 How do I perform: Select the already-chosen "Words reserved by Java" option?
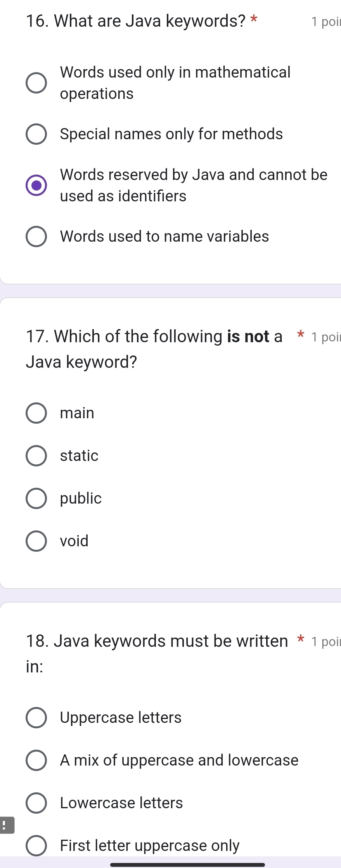36,185
